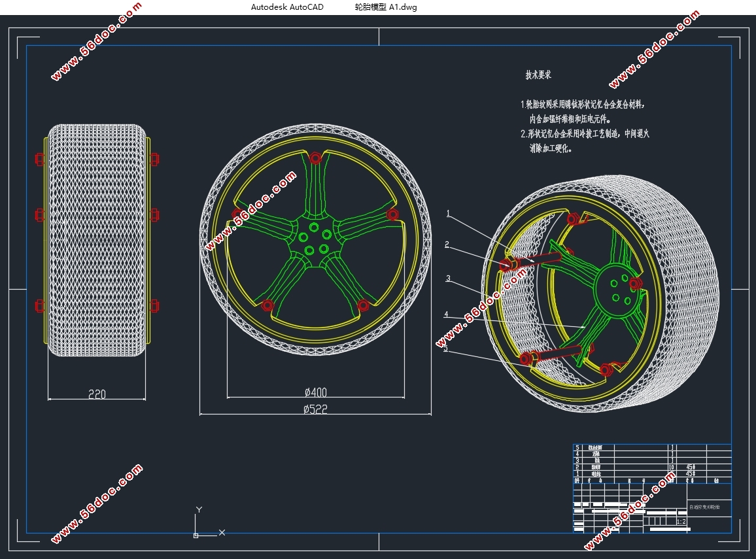This screenshot has width=756, height=559.
Task: Select the line 内含加强纤维相和压电元件
Action: tap(570, 118)
